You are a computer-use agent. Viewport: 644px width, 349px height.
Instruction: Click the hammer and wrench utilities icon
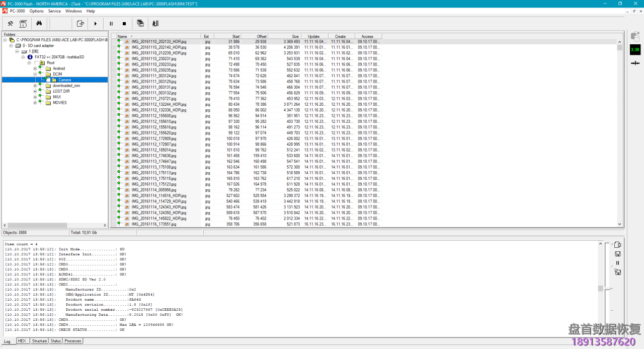coord(10,24)
